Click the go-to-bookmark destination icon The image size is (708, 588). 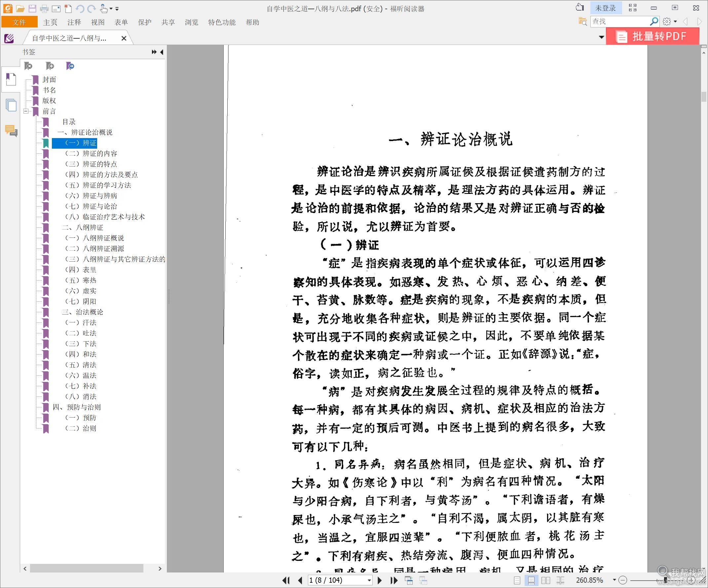70,66
